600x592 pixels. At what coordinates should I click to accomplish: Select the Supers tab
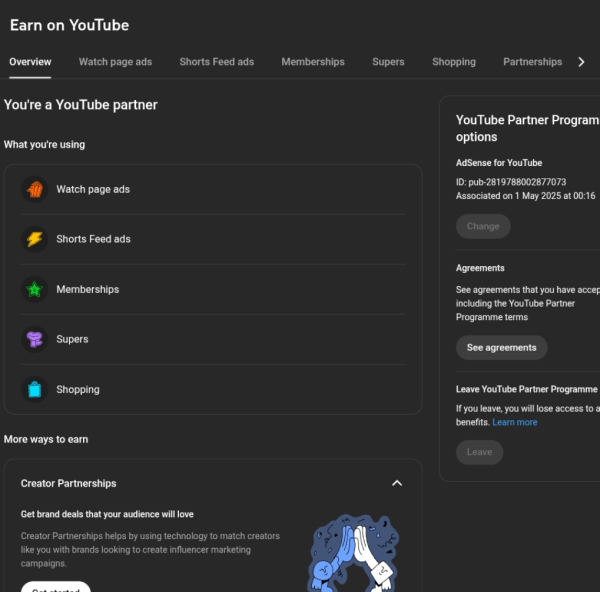tap(388, 62)
